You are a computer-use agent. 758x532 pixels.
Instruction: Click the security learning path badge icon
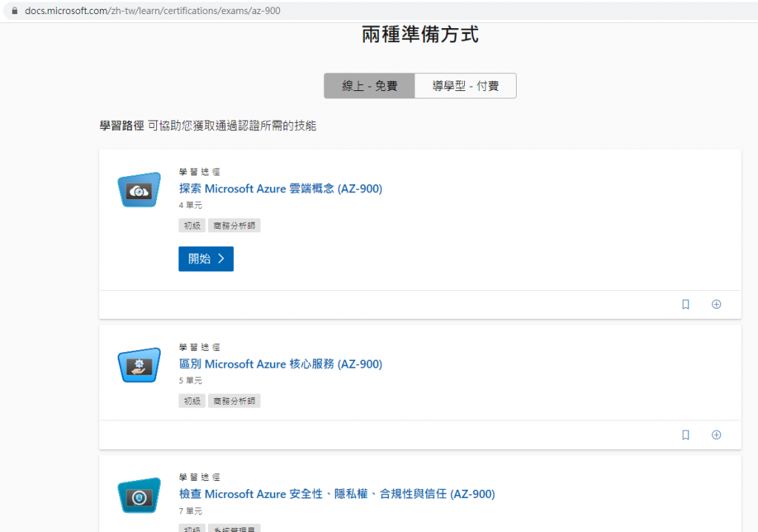point(139,496)
